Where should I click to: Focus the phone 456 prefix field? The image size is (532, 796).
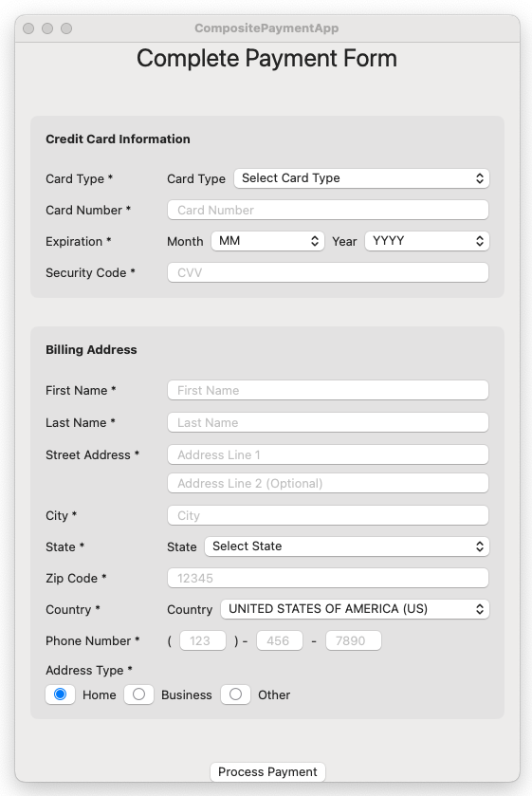click(x=280, y=640)
